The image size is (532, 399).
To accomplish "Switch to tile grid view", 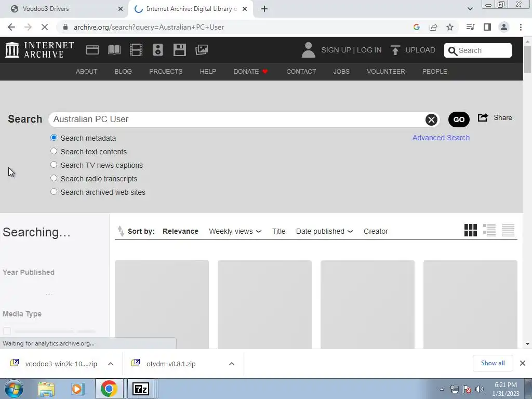I will [470, 230].
